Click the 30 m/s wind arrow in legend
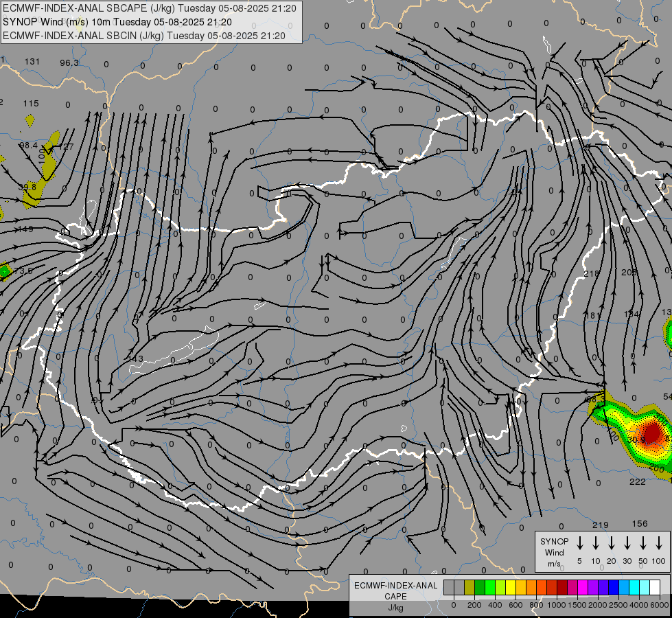 click(x=627, y=543)
